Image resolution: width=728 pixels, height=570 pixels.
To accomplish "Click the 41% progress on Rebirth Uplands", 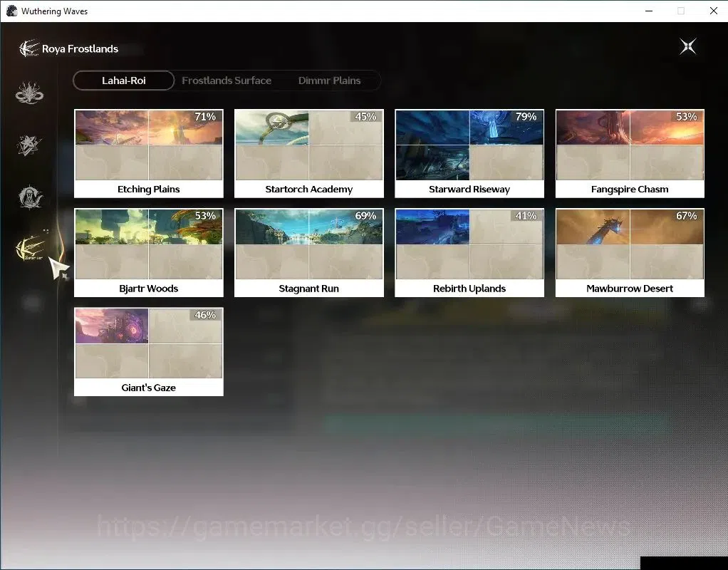I will 526,216.
